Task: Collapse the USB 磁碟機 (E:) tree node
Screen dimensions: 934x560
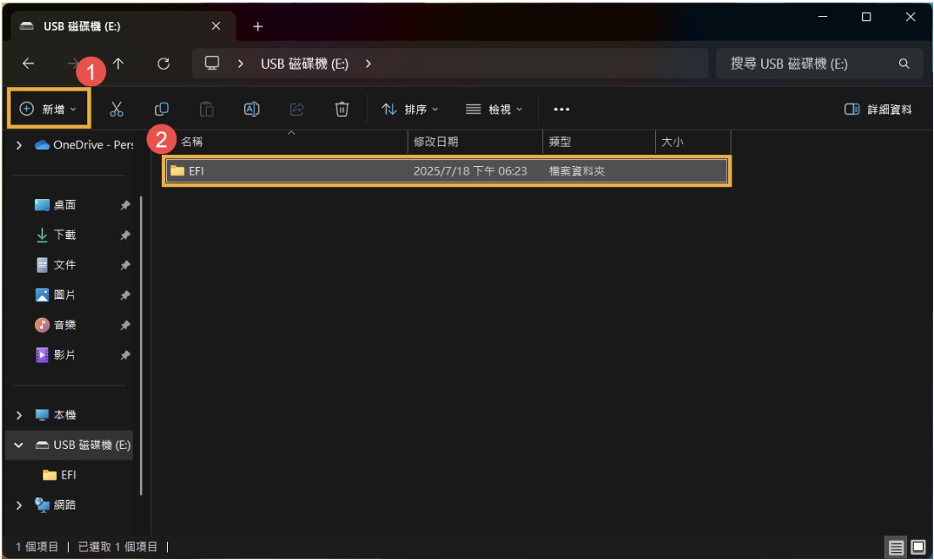Action: click(19, 445)
